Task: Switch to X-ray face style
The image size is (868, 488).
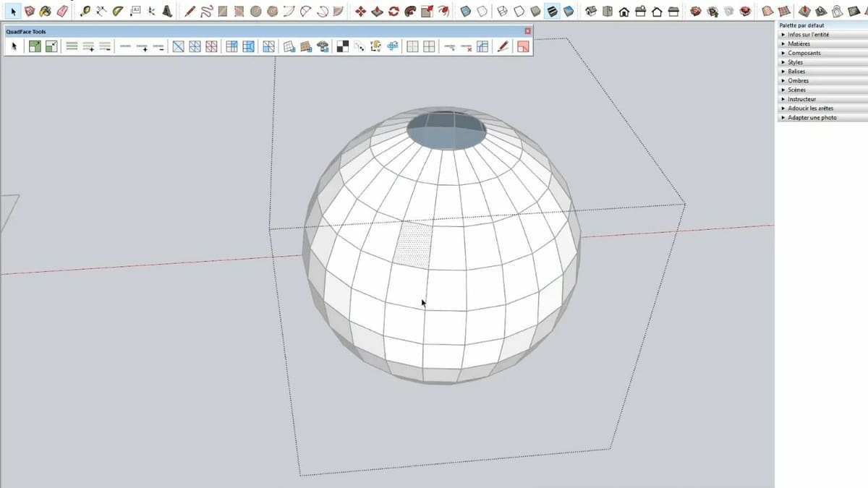Action: (465, 12)
